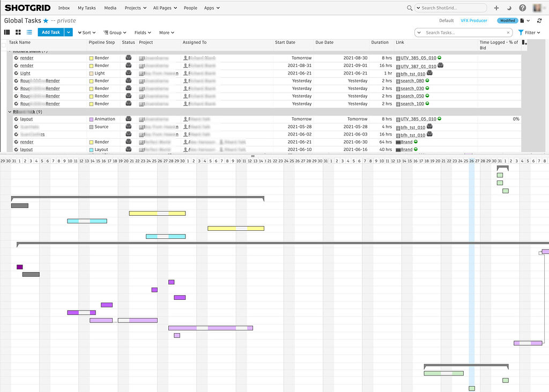Viewport: 549px width, 392px height.
Task: Click the magnifying glass search icon
Action: click(x=409, y=7)
